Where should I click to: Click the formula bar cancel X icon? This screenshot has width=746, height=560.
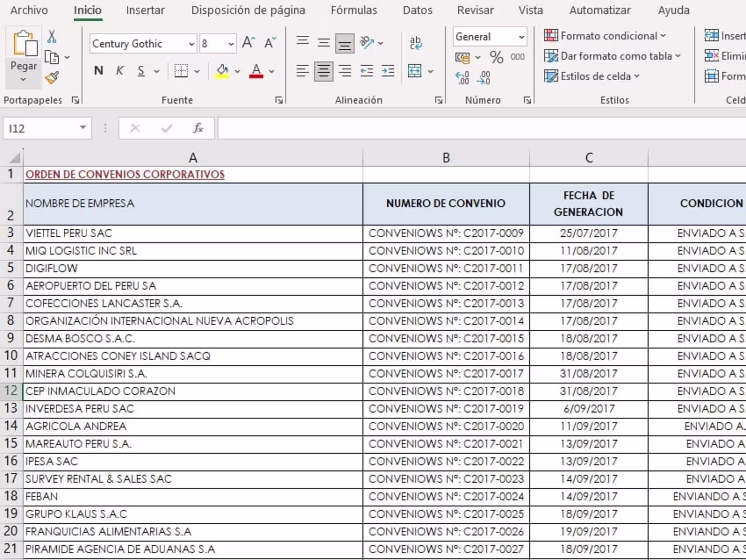[x=135, y=128]
